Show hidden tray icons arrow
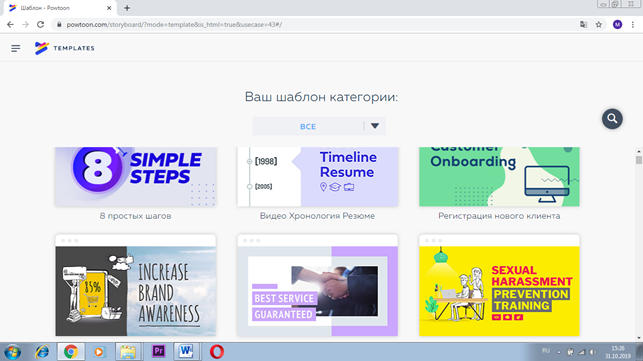 pos(559,352)
